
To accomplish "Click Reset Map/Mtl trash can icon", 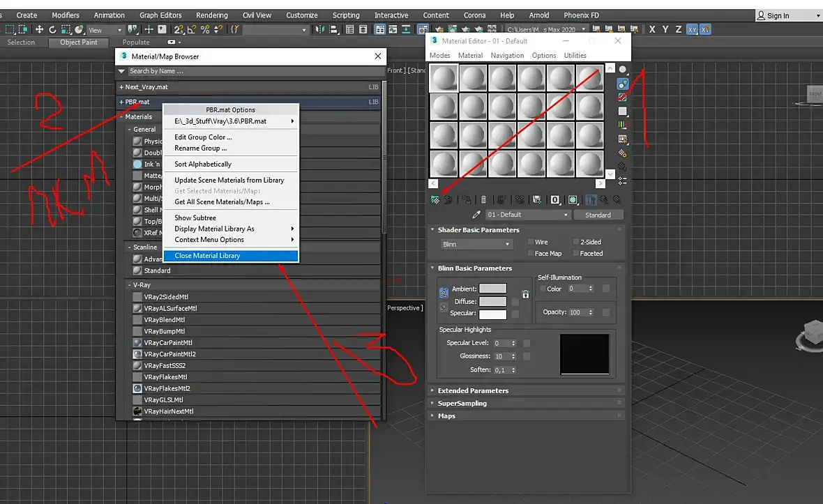I will (483, 200).
